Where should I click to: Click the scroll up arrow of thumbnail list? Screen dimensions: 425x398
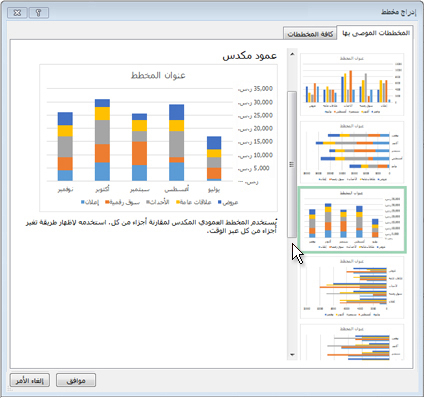click(292, 54)
